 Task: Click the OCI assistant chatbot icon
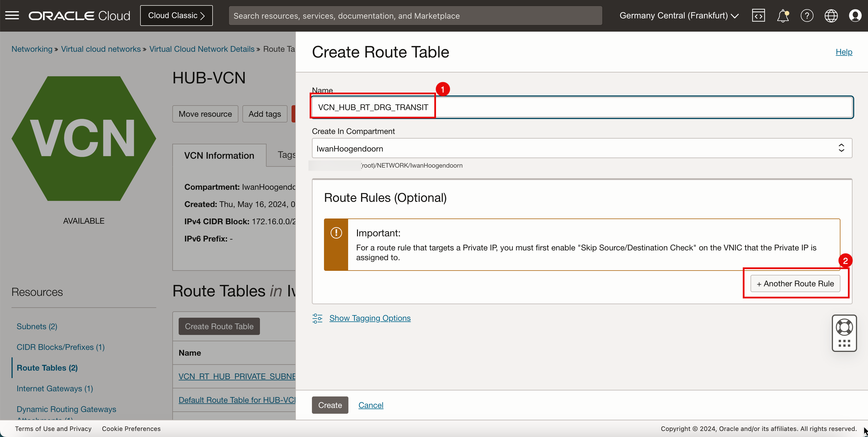[x=845, y=333]
